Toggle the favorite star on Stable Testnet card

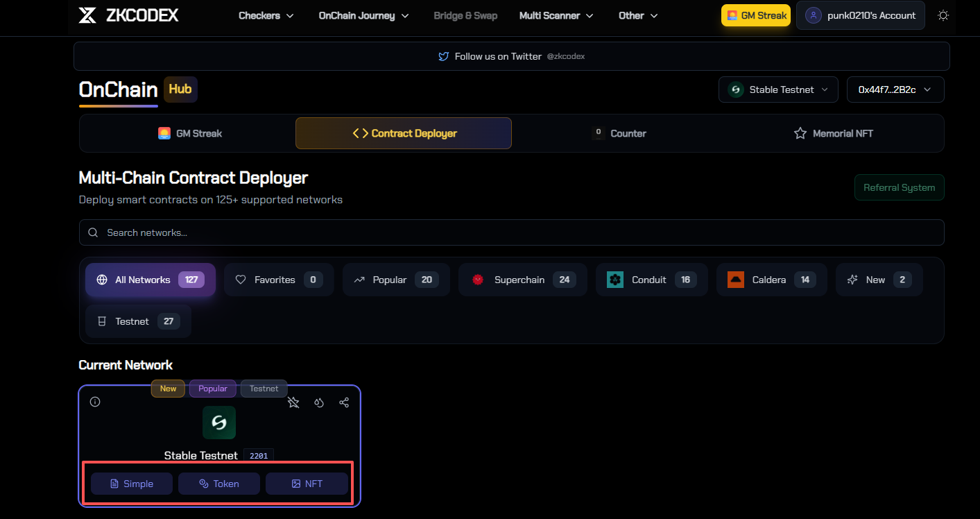293,402
